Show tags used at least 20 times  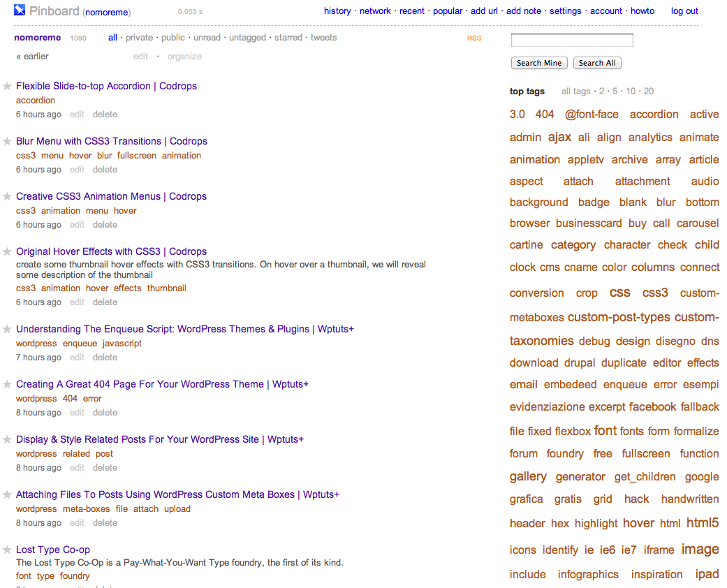(x=649, y=91)
